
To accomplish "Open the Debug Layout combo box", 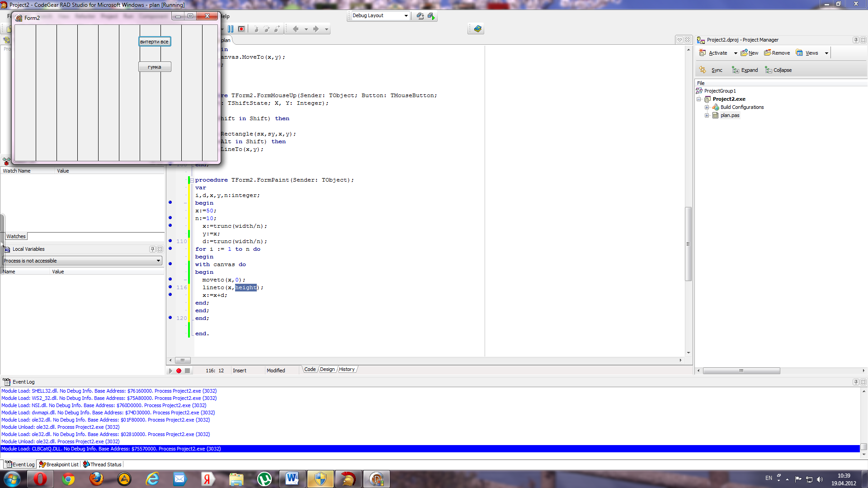I will tap(380, 16).
